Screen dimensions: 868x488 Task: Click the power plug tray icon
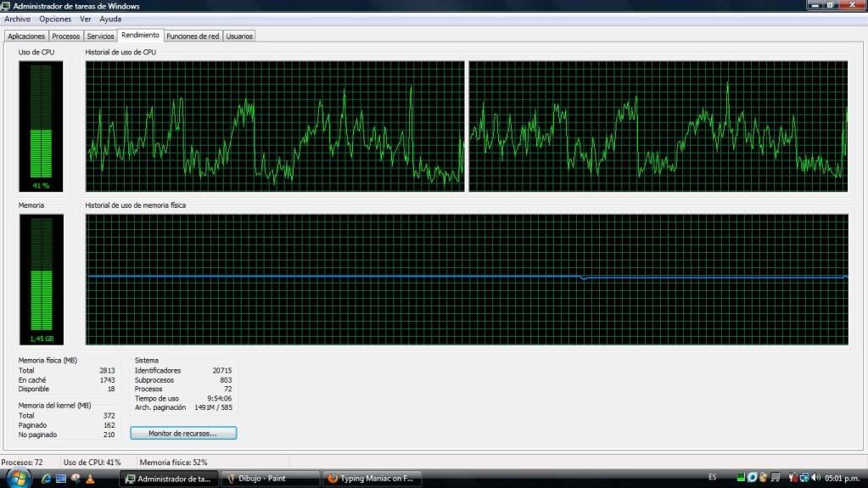[x=792, y=478]
